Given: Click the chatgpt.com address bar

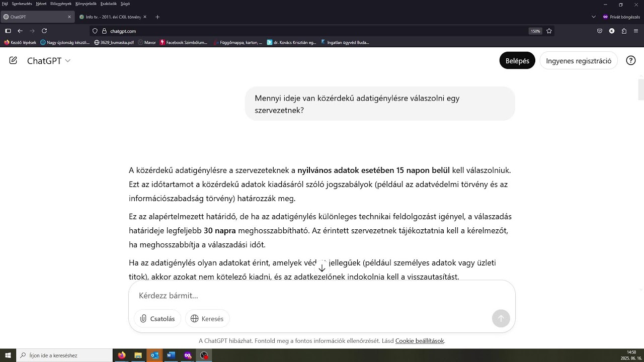Looking at the screenshot, I should click(x=322, y=31).
